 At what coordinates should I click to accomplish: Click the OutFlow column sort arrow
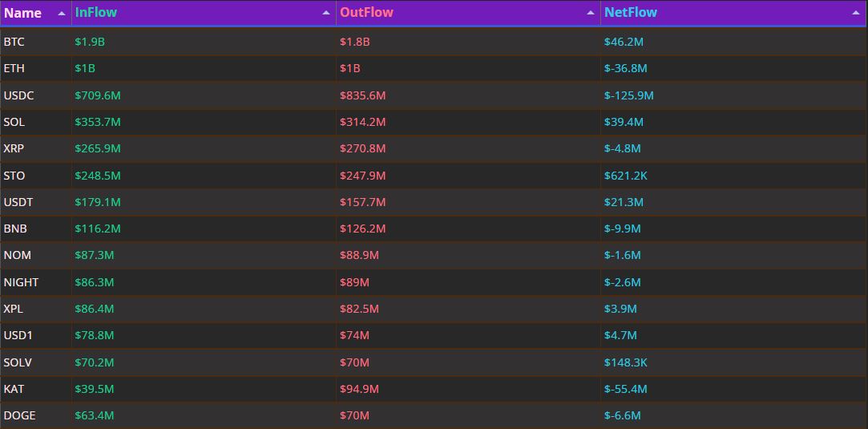[x=591, y=14]
